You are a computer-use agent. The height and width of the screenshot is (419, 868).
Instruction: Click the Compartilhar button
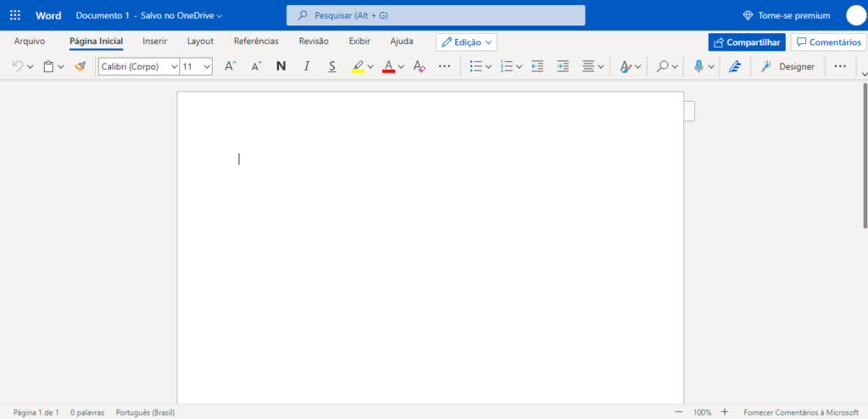tap(746, 42)
